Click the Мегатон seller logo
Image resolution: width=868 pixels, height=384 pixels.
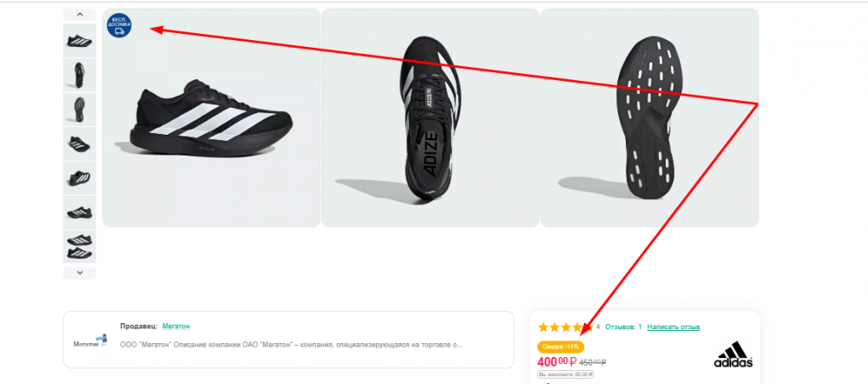[90, 341]
